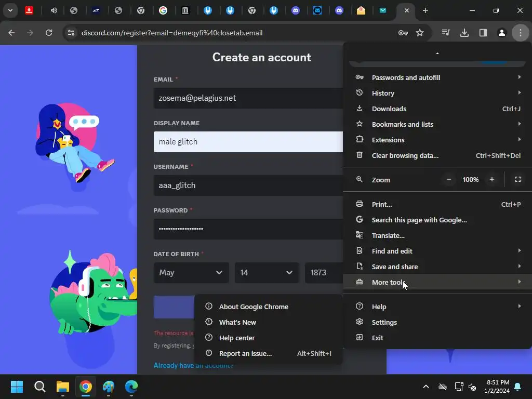This screenshot has height=399, width=532.
Task: Open site information icon in address bar
Action: [x=71, y=33]
